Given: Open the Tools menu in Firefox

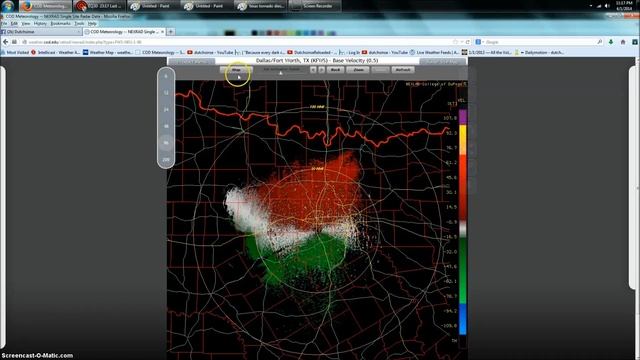Looking at the screenshot, I should (79, 24).
